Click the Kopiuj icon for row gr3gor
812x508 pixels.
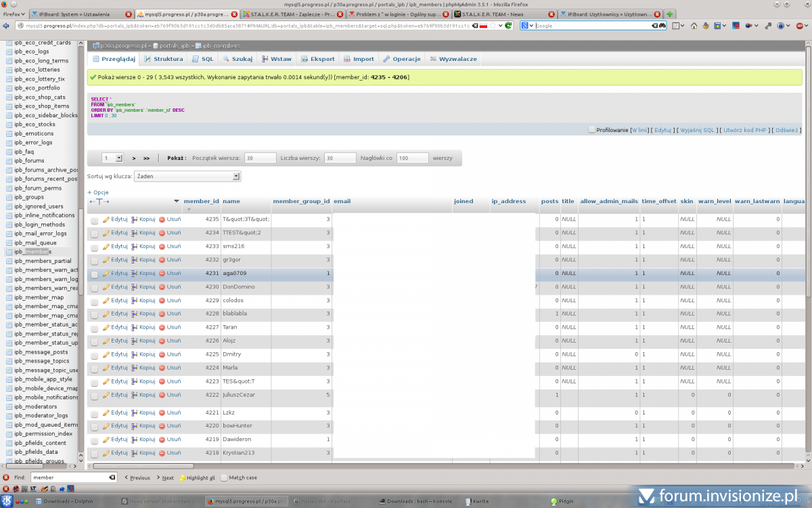click(135, 260)
